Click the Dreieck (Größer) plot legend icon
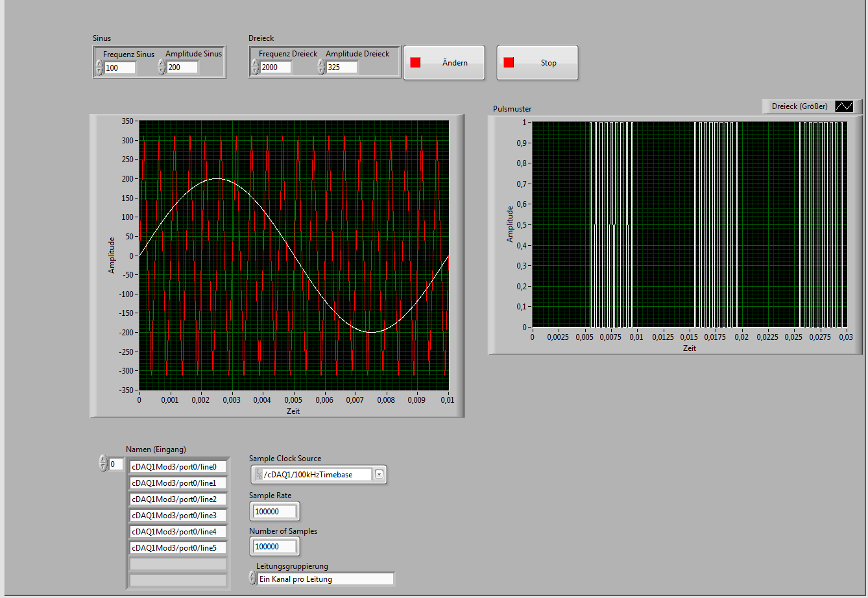 coord(845,106)
